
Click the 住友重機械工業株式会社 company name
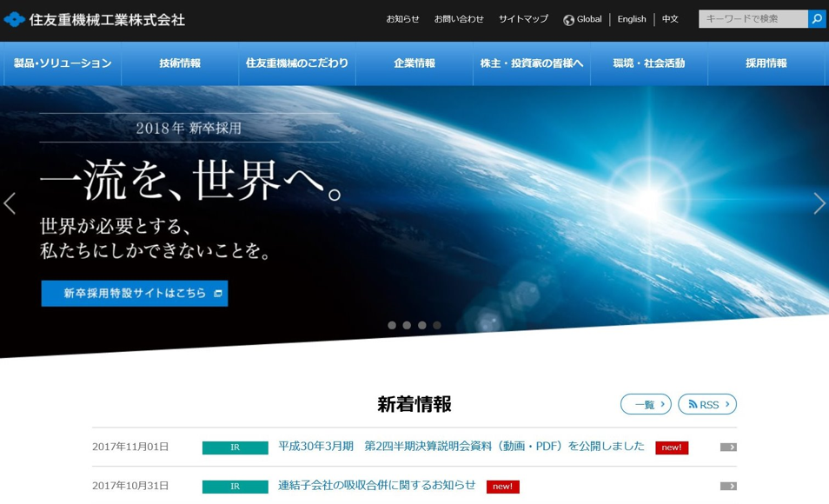(x=108, y=20)
